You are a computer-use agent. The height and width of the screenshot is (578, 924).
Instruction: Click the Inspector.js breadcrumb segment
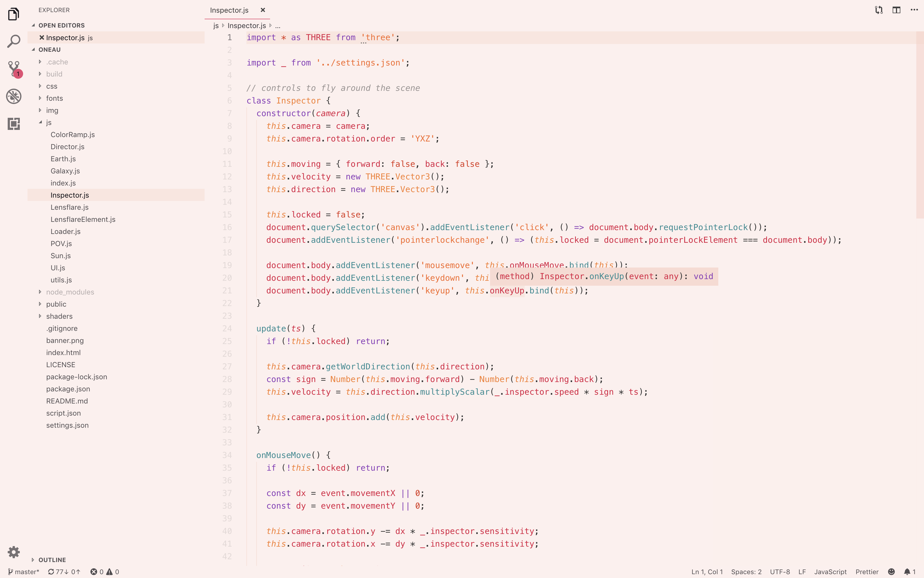click(x=247, y=26)
